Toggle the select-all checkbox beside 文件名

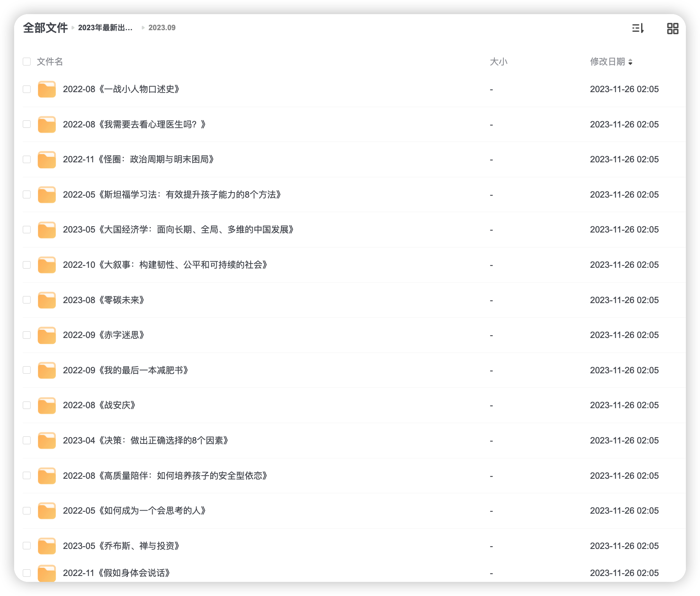27,62
